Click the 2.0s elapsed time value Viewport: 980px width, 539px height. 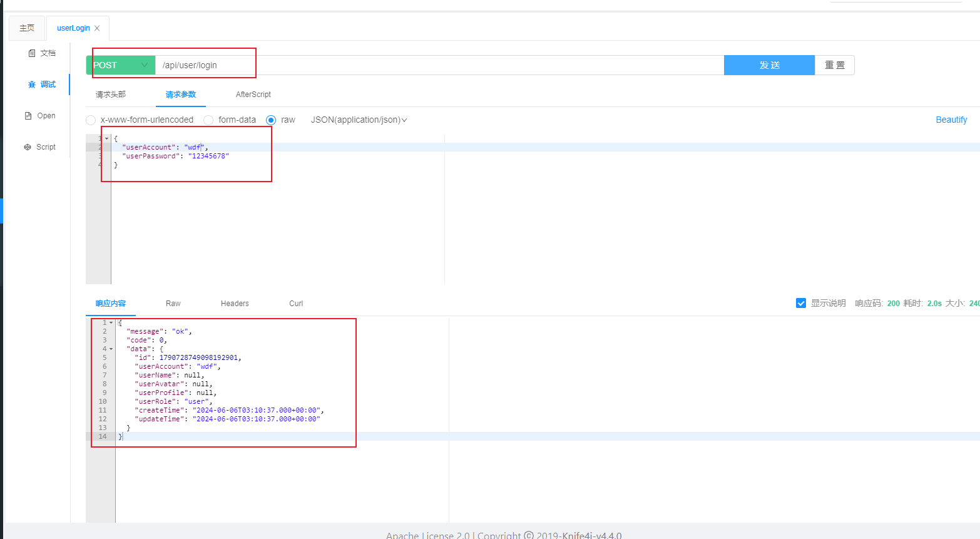pyautogui.click(x=934, y=303)
